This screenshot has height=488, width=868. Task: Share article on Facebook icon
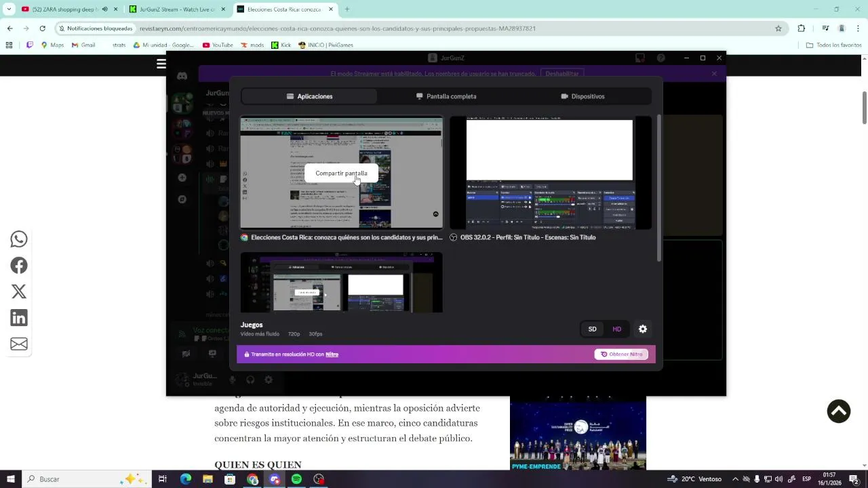point(19,266)
